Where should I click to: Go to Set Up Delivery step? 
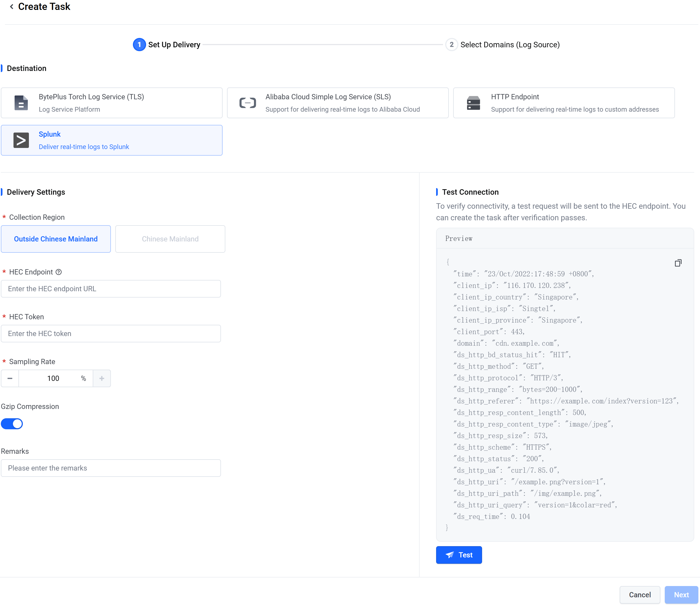[174, 45]
